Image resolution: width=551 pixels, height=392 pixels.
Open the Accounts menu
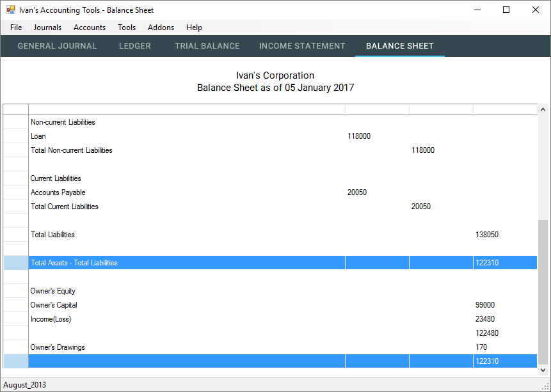click(90, 27)
